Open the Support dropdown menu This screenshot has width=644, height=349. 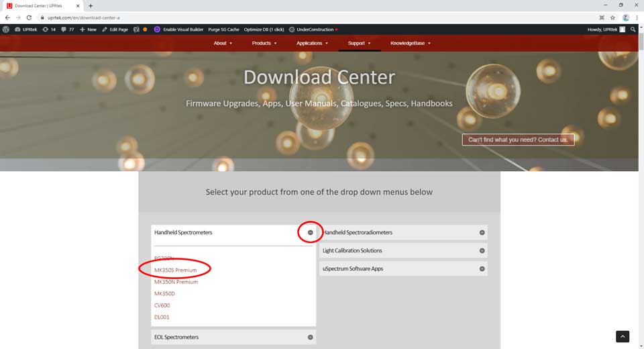coord(360,43)
